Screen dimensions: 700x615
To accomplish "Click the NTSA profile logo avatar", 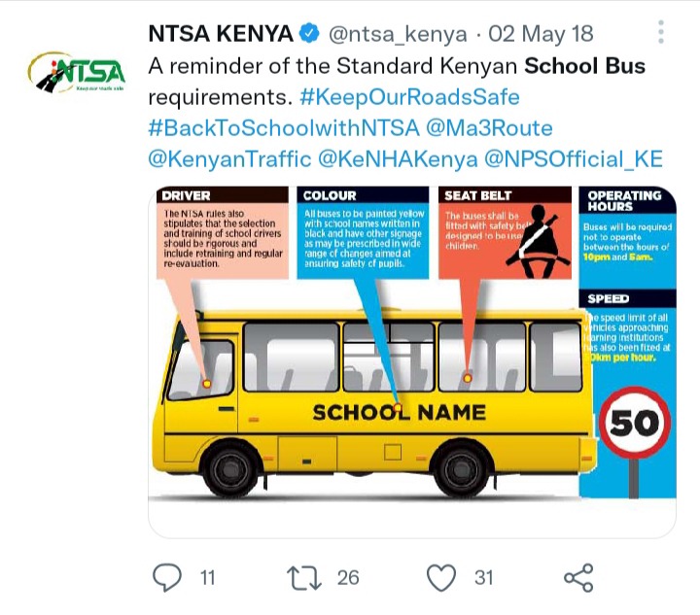I will [x=77, y=72].
